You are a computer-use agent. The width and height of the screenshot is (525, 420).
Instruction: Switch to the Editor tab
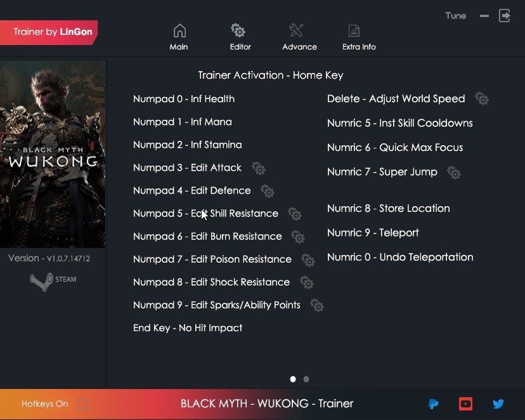pyautogui.click(x=240, y=37)
